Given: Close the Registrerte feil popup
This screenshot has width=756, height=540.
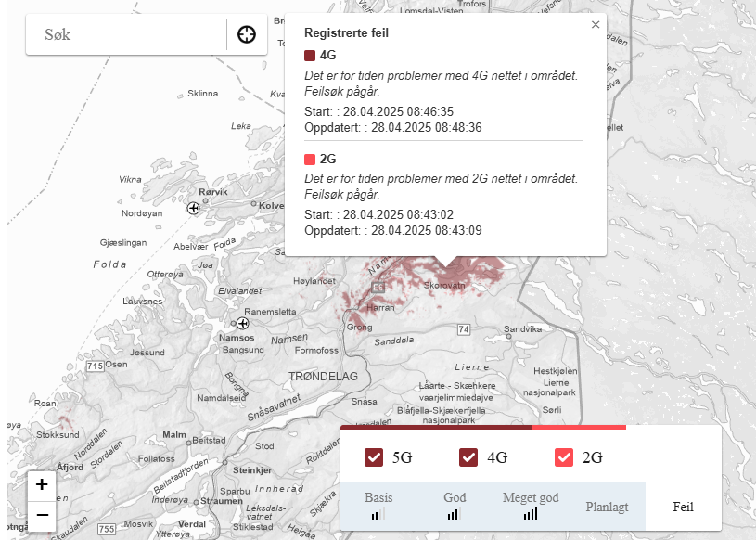Looking at the screenshot, I should [596, 25].
